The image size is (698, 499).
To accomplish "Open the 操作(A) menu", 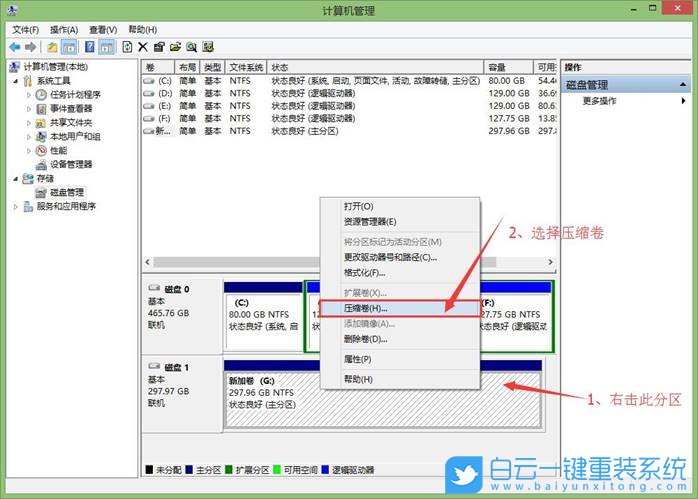I will click(x=64, y=30).
